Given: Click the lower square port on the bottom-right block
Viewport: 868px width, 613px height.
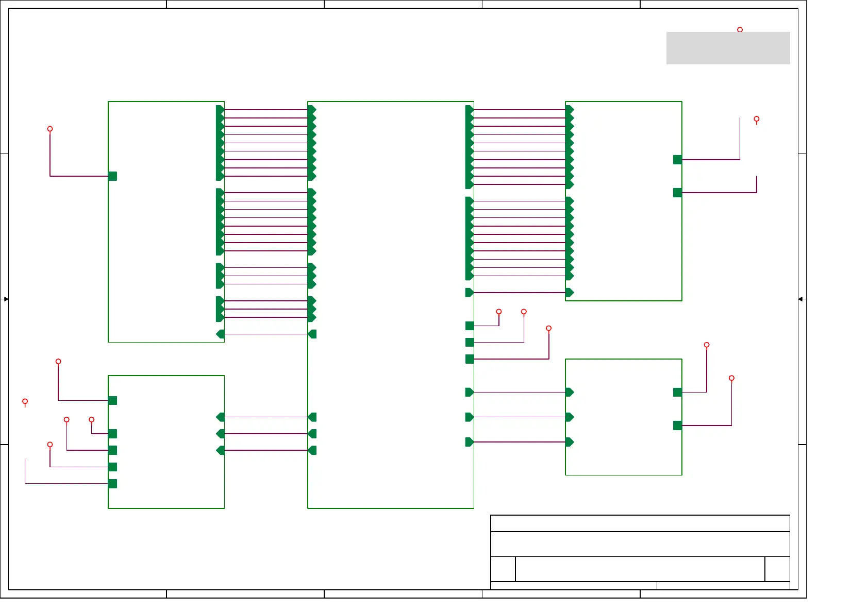Looking at the screenshot, I should [678, 425].
